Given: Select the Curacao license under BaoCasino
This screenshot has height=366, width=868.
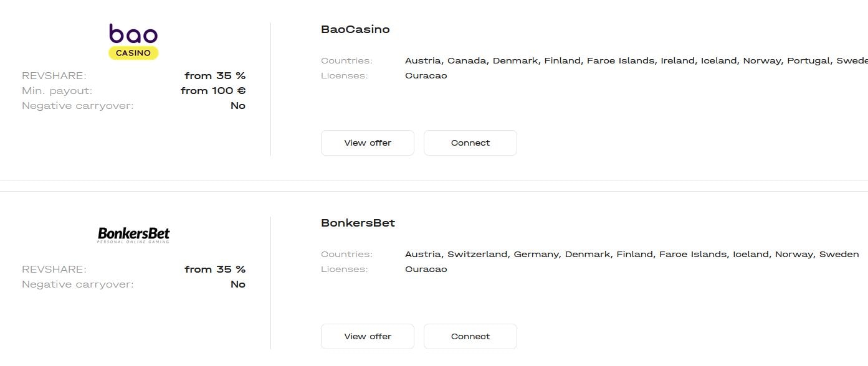Looking at the screenshot, I should pos(426,75).
